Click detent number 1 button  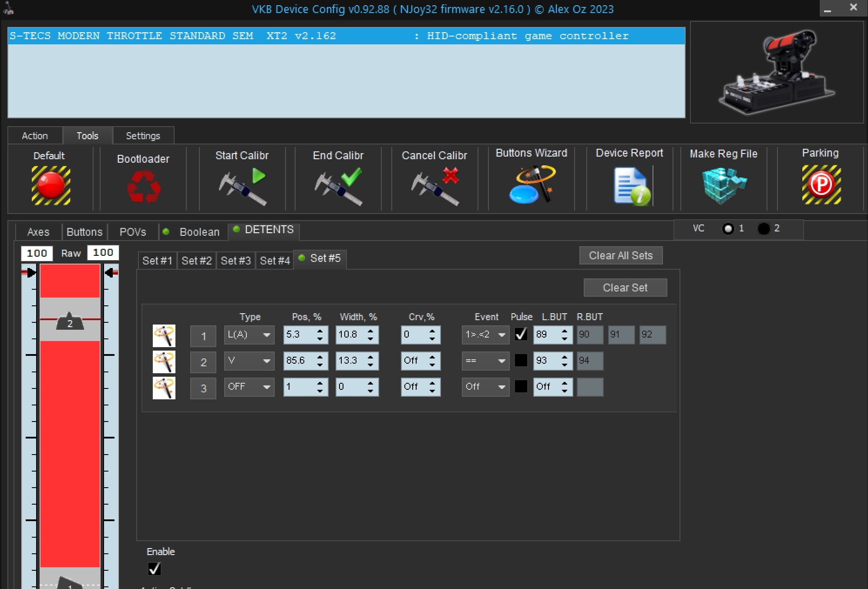(x=203, y=336)
